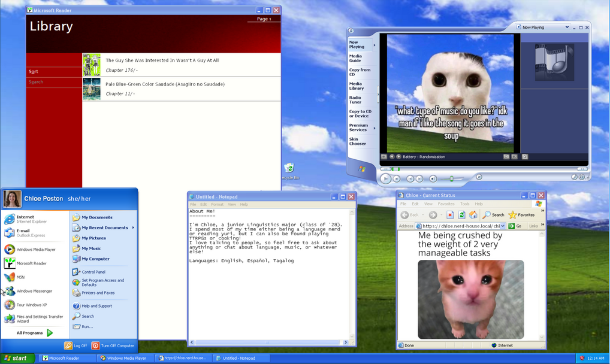This screenshot has width=610, height=364.
Task: Open the Notepad Format menu
Action: (217, 205)
